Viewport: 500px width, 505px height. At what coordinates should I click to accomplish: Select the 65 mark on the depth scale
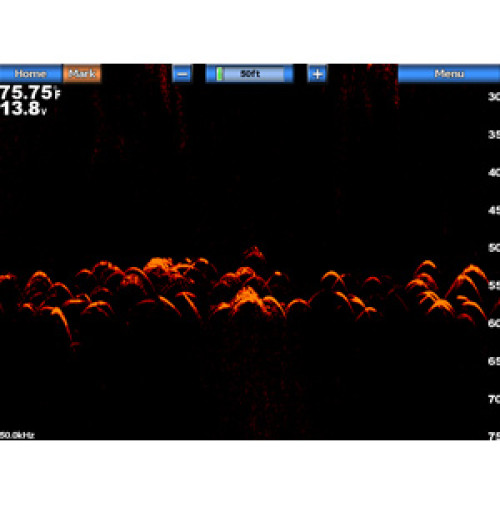coord(494,361)
